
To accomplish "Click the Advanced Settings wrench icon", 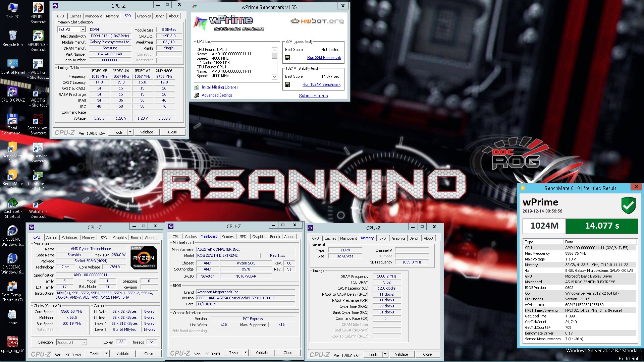I will click(197, 95).
